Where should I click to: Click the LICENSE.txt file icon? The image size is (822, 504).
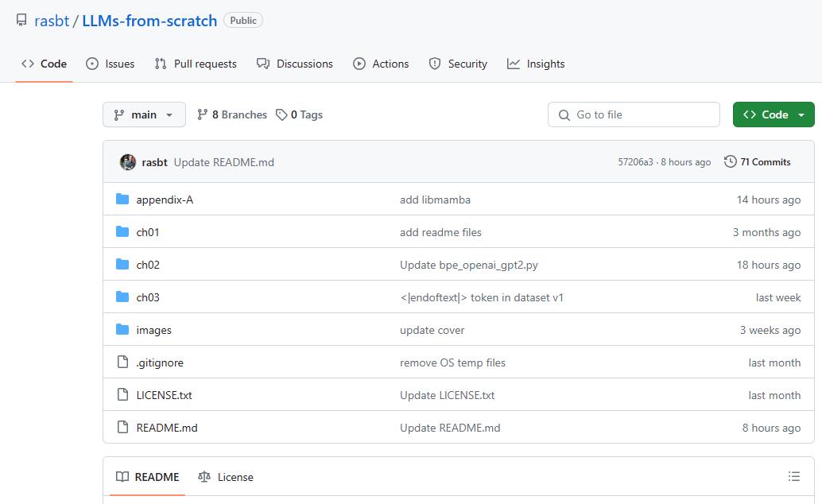(122, 394)
